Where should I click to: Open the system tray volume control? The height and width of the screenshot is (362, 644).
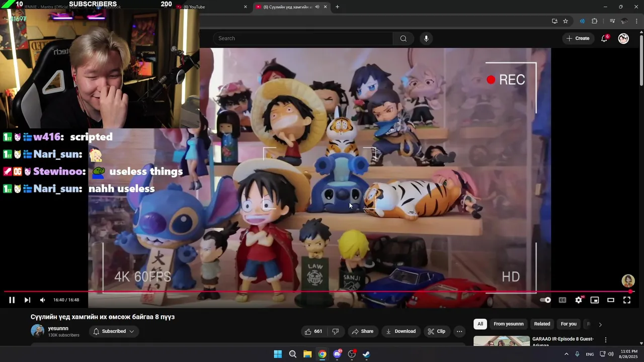(x=611, y=354)
